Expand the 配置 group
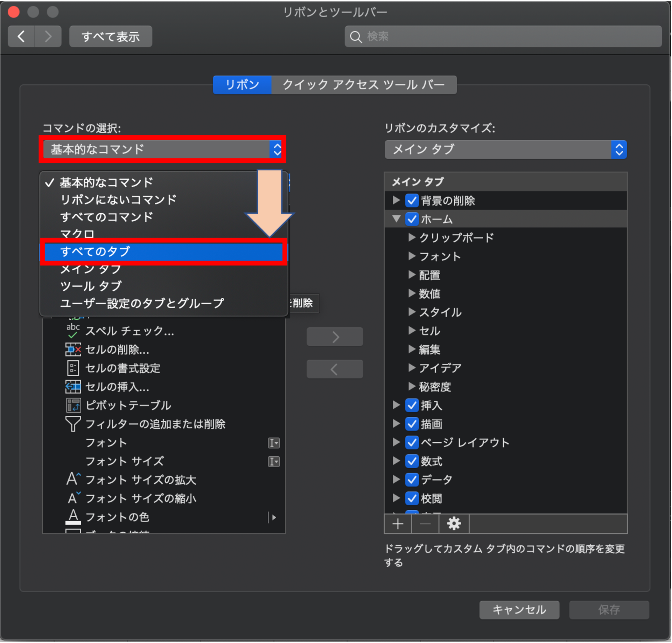This screenshot has height=643, width=672. tap(412, 275)
